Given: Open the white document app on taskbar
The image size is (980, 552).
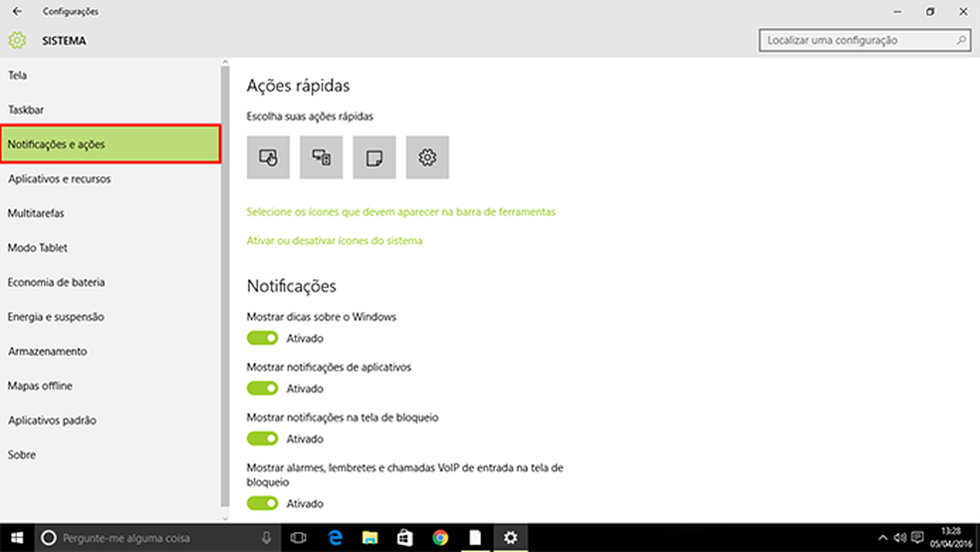Looking at the screenshot, I should (475, 538).
